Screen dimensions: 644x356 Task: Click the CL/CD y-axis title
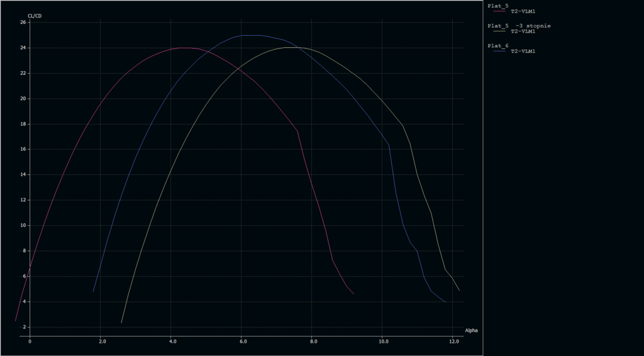(x=35, y=16)
